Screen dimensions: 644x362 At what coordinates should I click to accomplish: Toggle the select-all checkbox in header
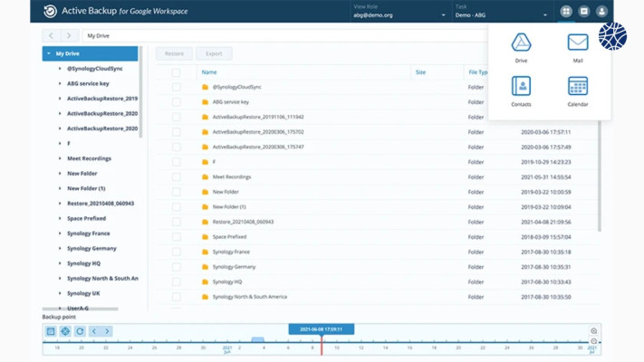[176, 72]
